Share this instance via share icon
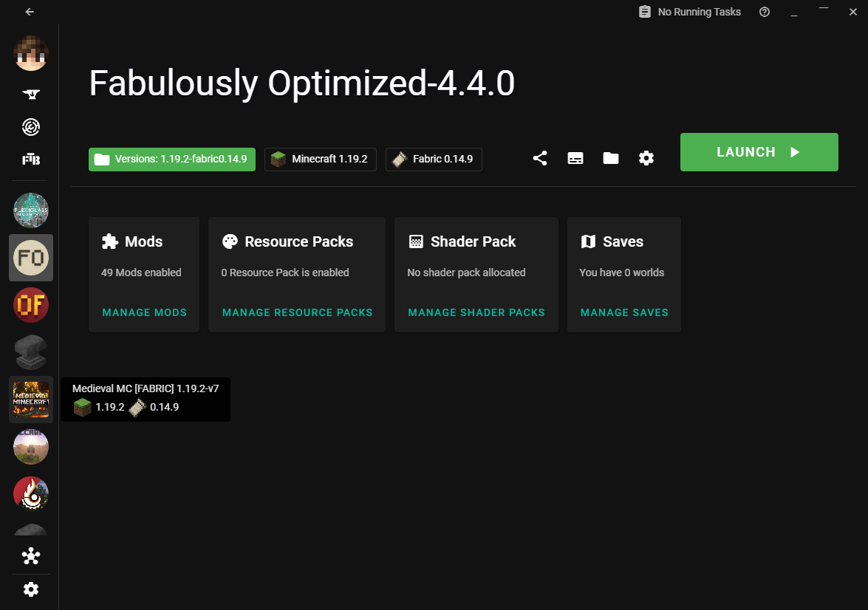Image resolution: width=868 pixels, height=610 pixels. [540, 158]
